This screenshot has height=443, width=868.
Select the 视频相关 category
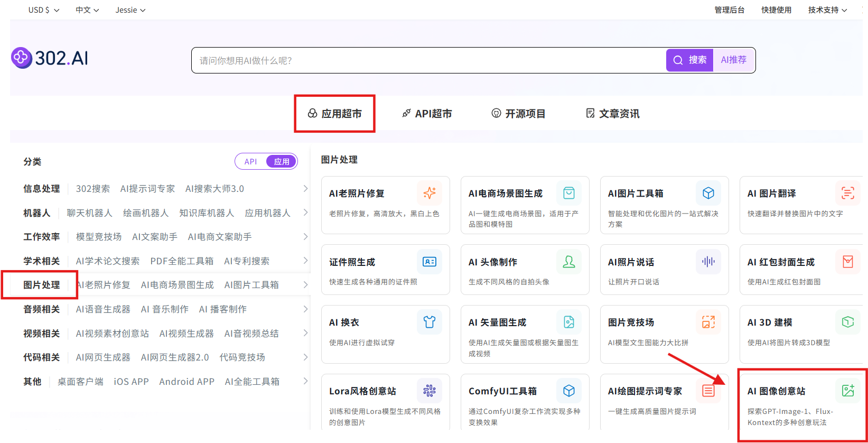(42, 334)
